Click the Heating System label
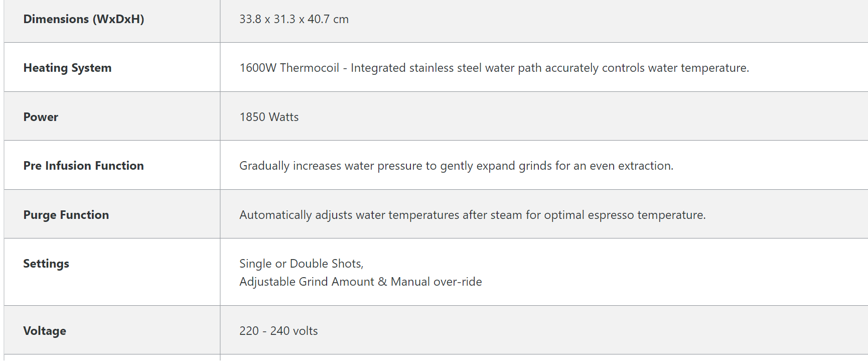Viewport: 868px width, 361px height. pyautogui.click(x=67, y=68)
